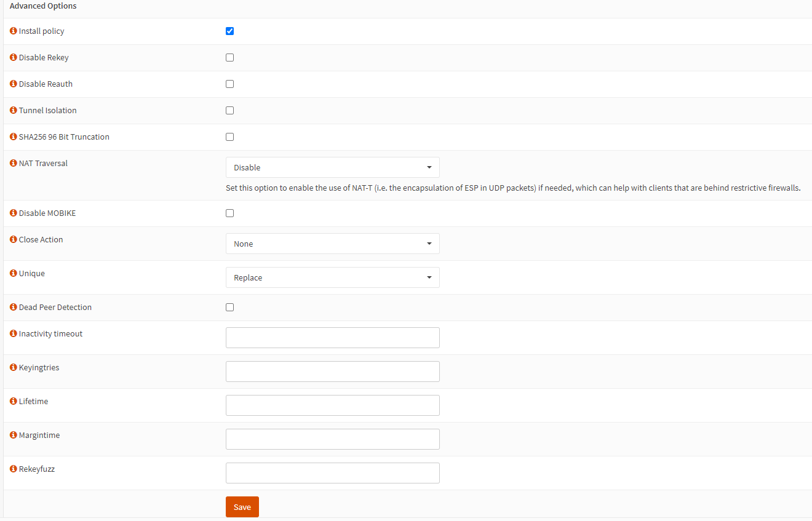Open the NAT Traversal dropdown
Screen dimensions: 812x521
pos(332,167)
